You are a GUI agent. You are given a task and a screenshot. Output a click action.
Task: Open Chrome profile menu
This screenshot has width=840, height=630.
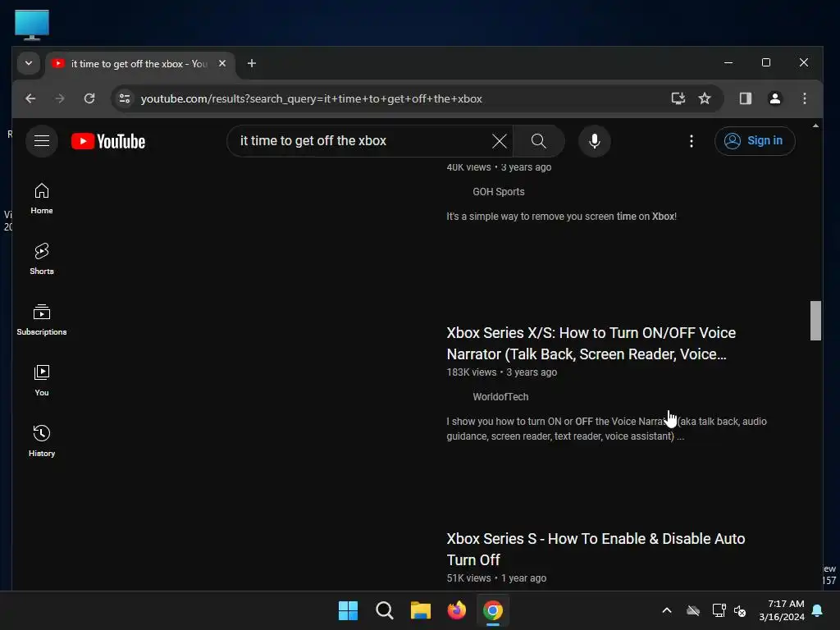[774, 98]
